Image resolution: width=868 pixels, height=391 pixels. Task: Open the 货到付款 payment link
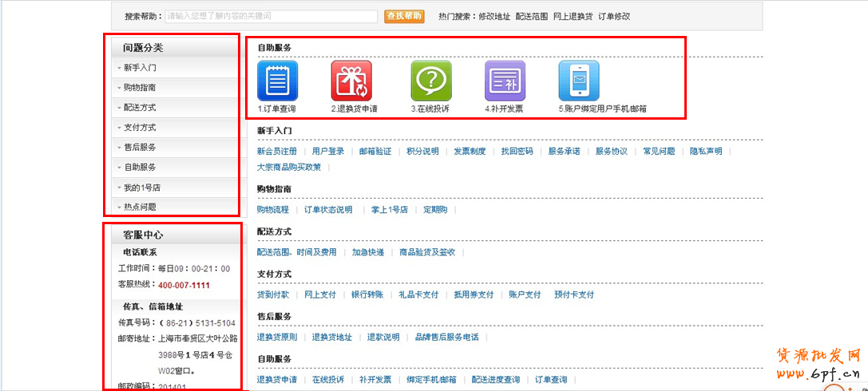tap(272, 294)
